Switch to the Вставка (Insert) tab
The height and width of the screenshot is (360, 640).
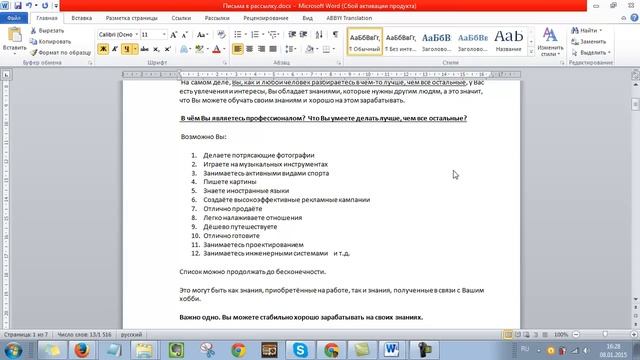pos(82,18)
